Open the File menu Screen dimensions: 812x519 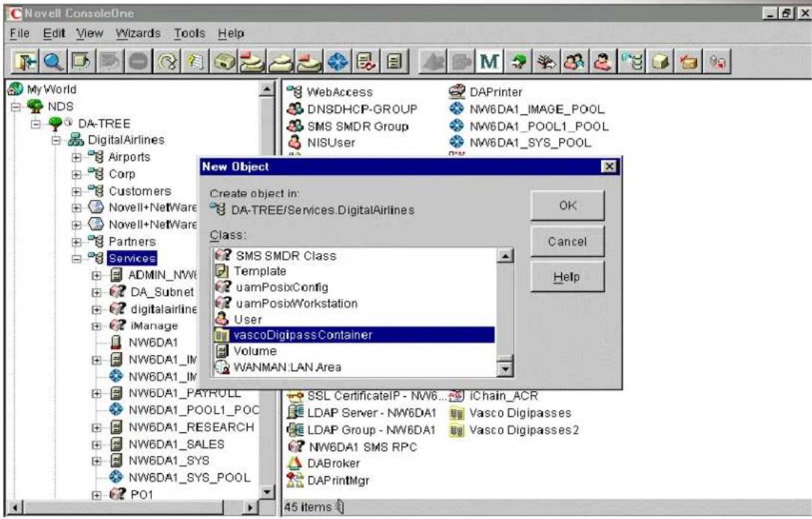coord(19,34)
